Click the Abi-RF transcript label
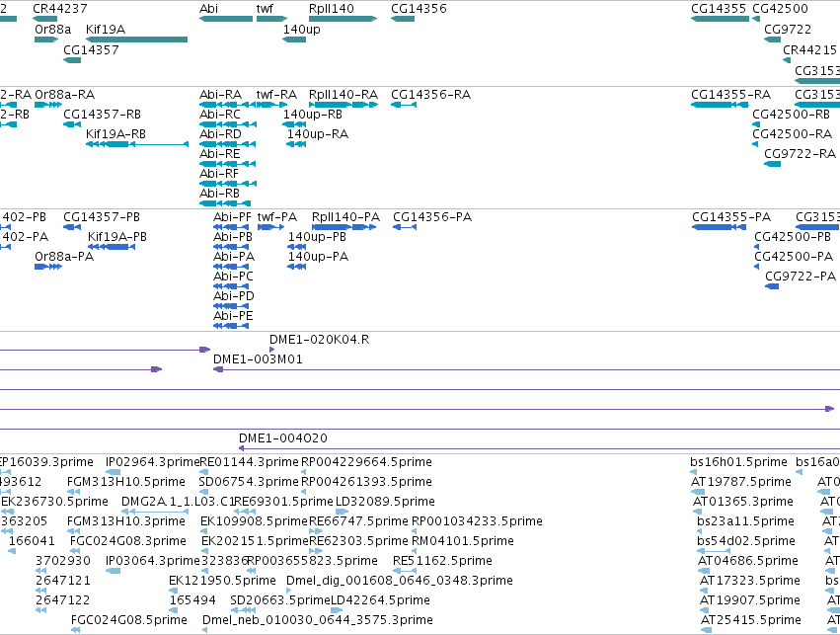 click(x=219, y=174)
